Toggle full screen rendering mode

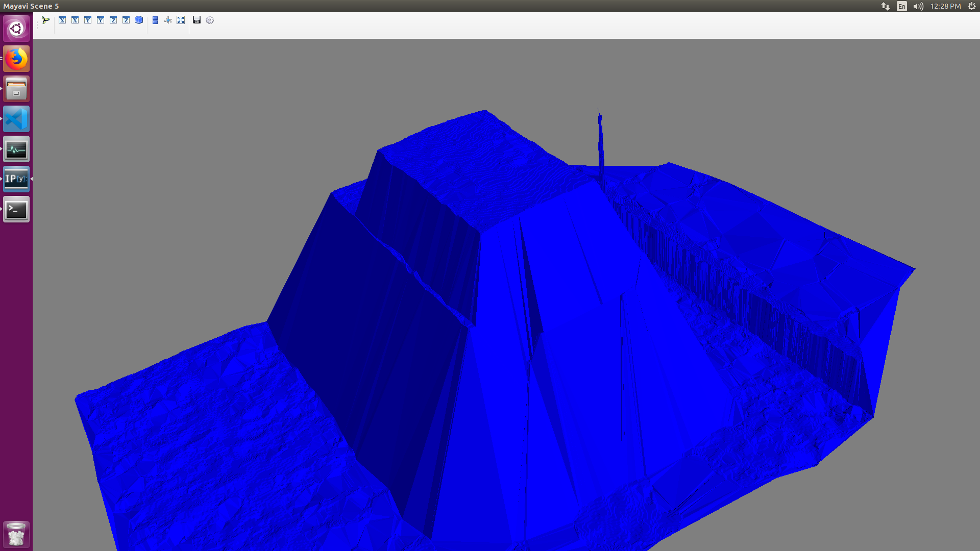[181, 20]
